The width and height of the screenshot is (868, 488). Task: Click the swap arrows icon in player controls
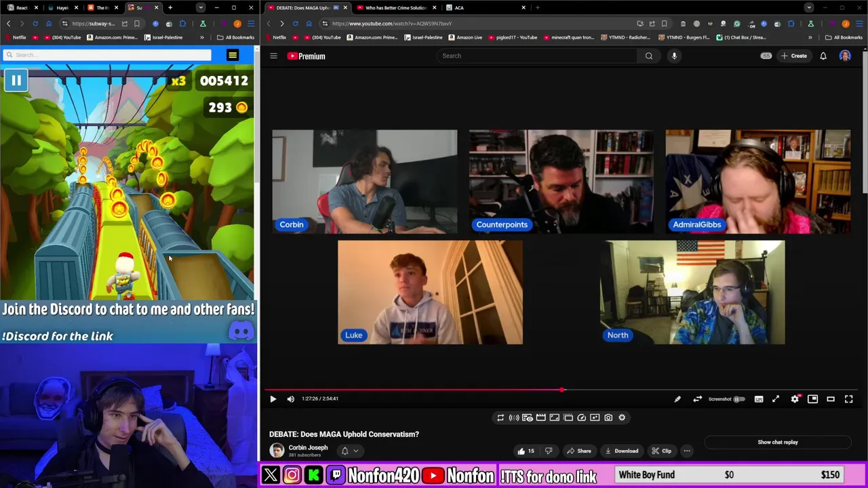(x=697, y=399)
